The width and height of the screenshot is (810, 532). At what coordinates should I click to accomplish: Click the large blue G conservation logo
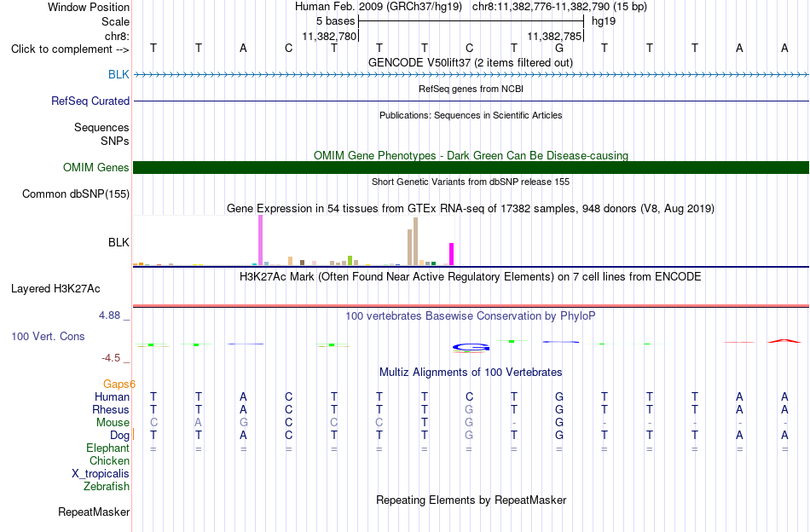click(x=470, y=348)
